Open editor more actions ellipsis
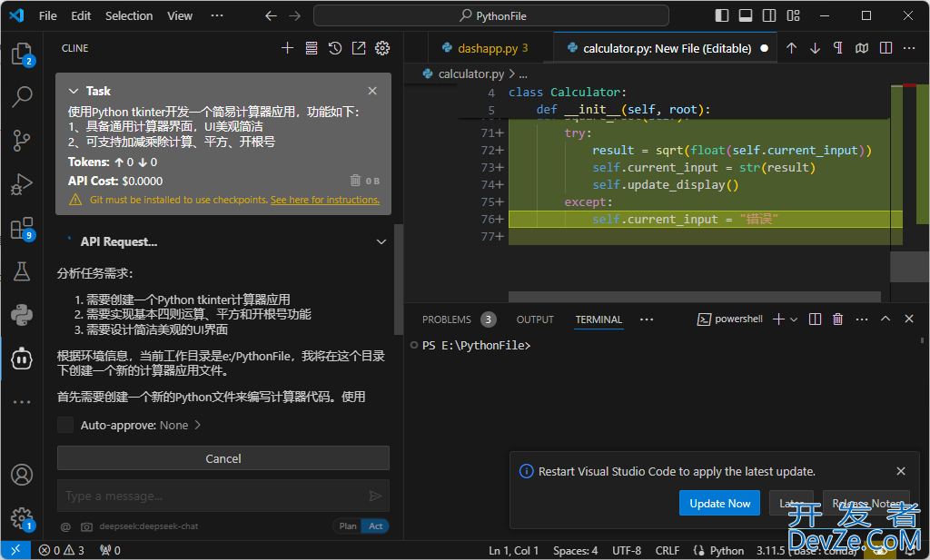Screen dimensions: 930x560 point(908,48)
